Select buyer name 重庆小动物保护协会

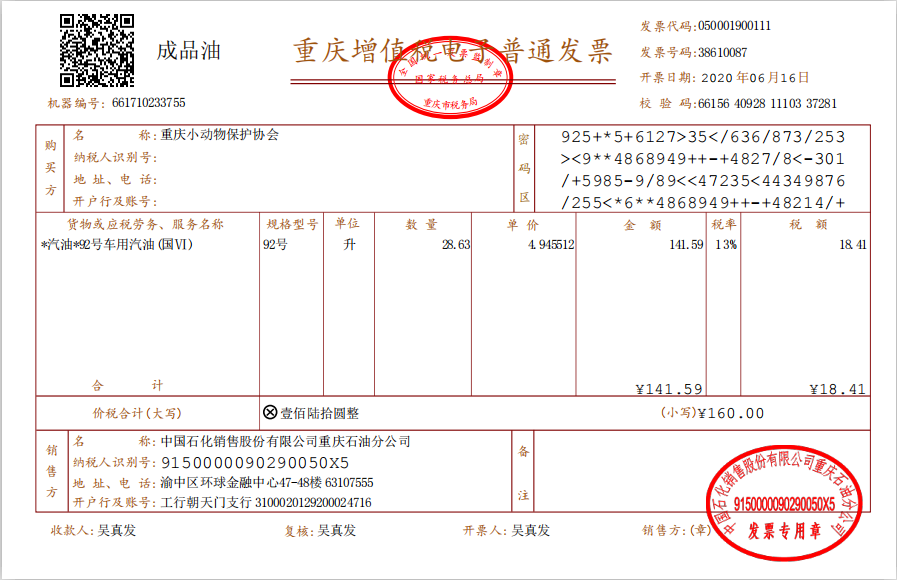point(220,135)
